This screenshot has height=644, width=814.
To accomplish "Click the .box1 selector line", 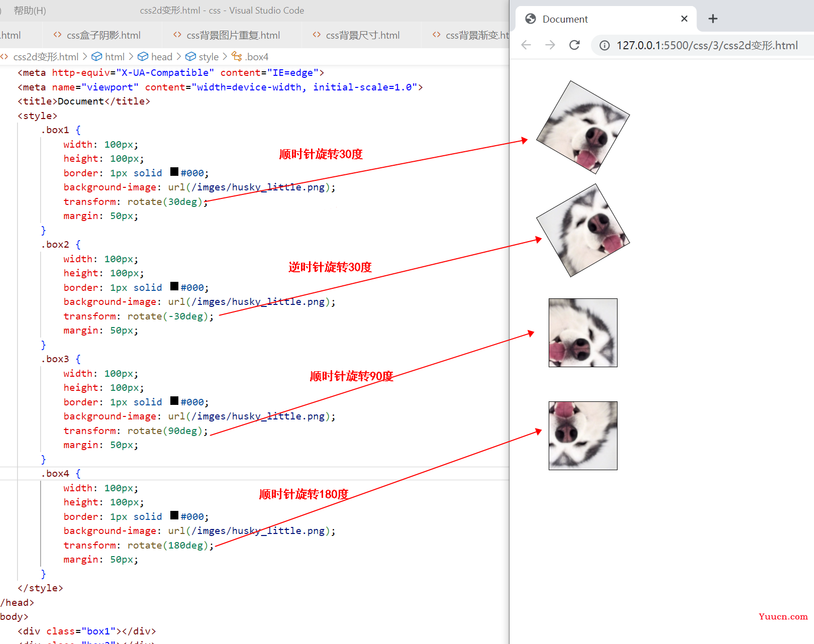I will 60,130.
